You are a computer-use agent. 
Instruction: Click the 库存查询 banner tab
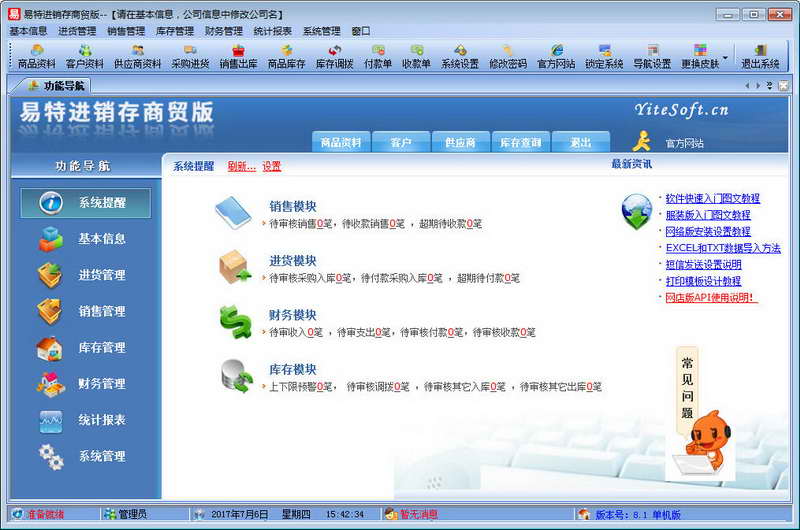[x=520, y=142]
